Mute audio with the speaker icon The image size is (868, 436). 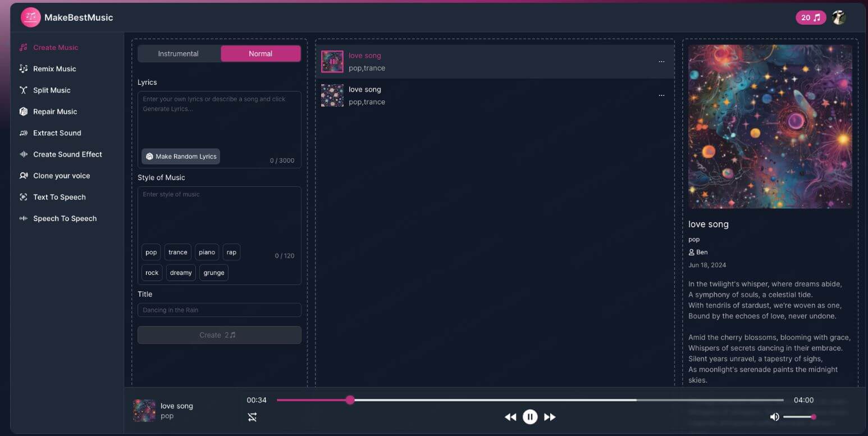click(x=774, y=417)
